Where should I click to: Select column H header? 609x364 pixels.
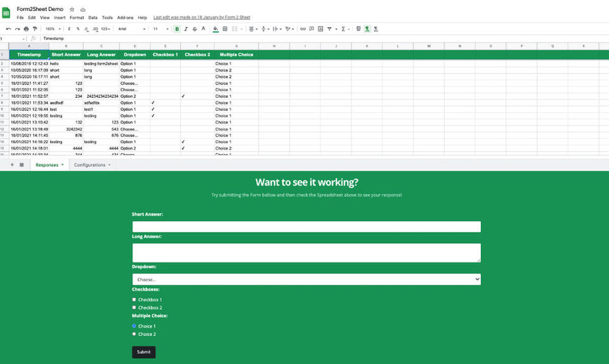pyautogui.click(x=274, y=46)
